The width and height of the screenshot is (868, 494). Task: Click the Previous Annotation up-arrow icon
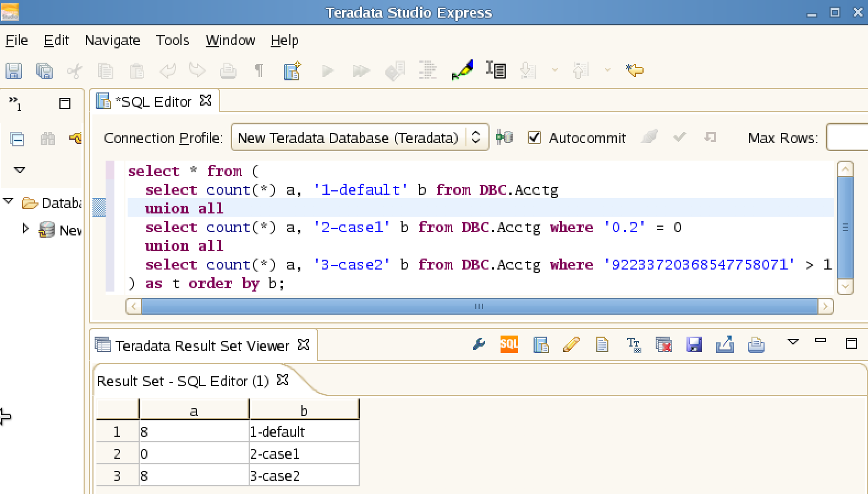pos(581,70)
